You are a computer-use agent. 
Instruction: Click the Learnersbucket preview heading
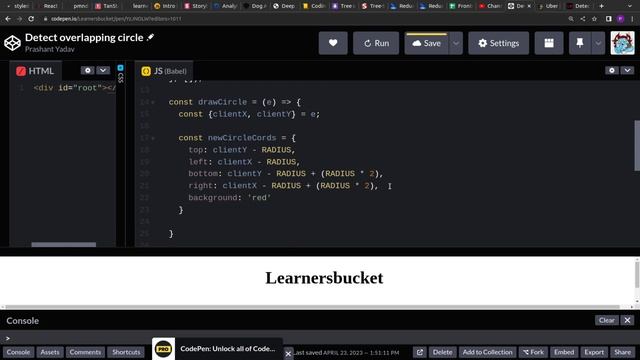(x=324, y=278)
